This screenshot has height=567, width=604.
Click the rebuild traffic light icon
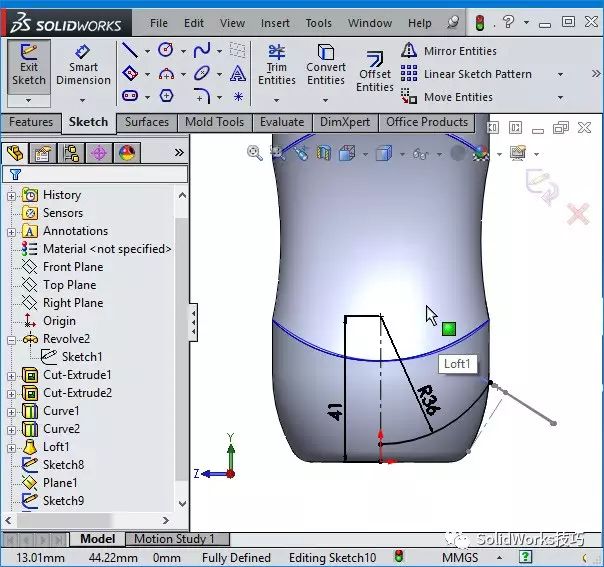[480, 23]
